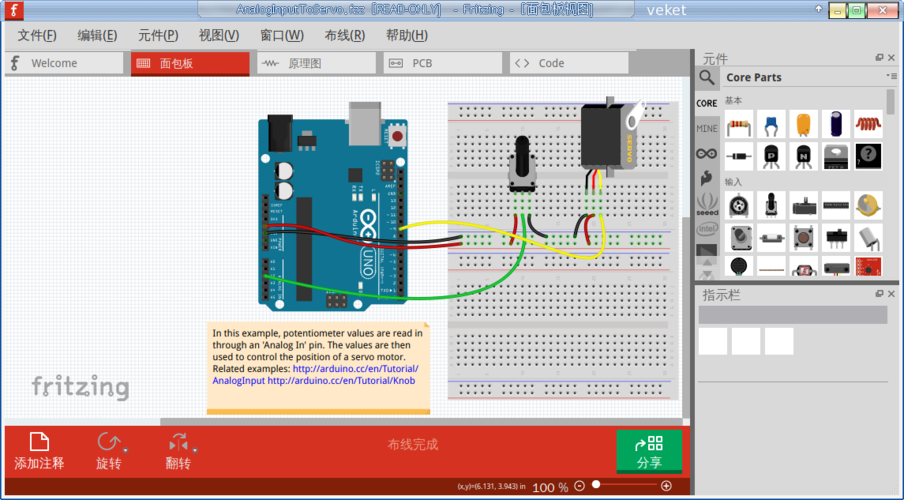Click the Rotate (旋转) button
This screenshot has height=500, width=904.
coord(108,451)
